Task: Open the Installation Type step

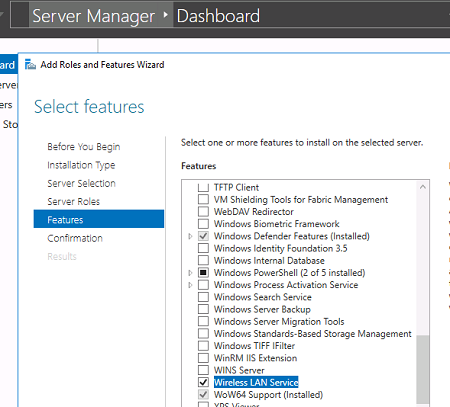Action: click(81, 165)
